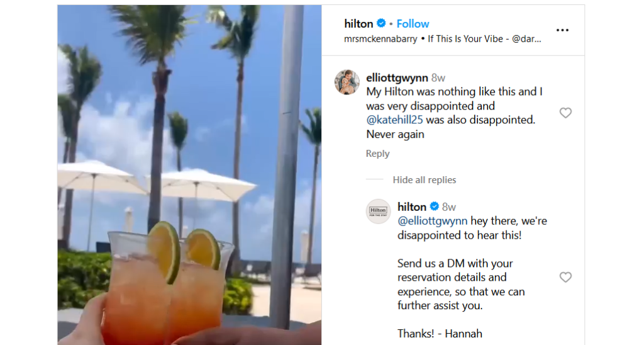This screenshot has width=644, height=345.
Task: Open Hilton logo avatar in reply
Action: pyautogui.click(x=378, y=212)
